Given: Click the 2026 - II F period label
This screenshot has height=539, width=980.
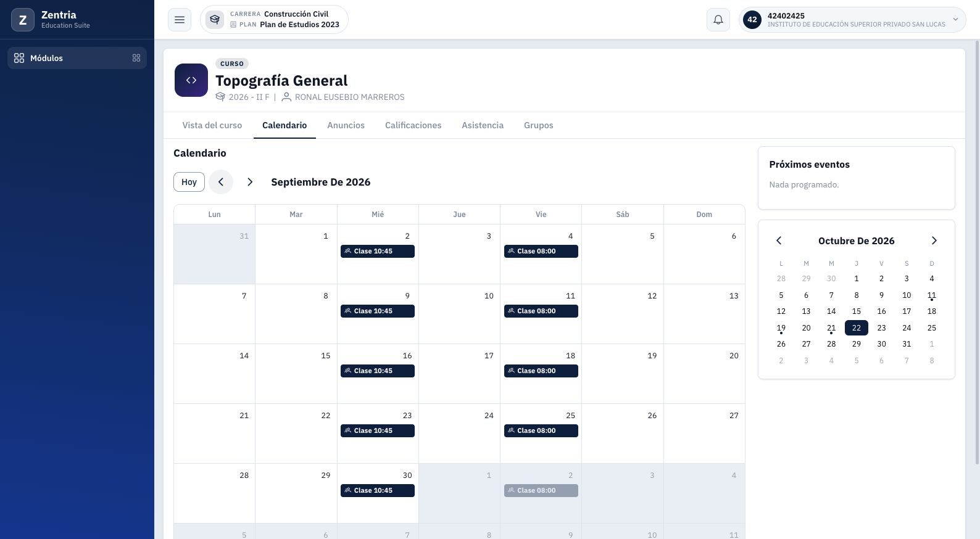Looking at the screenshot, I should 249,97.
